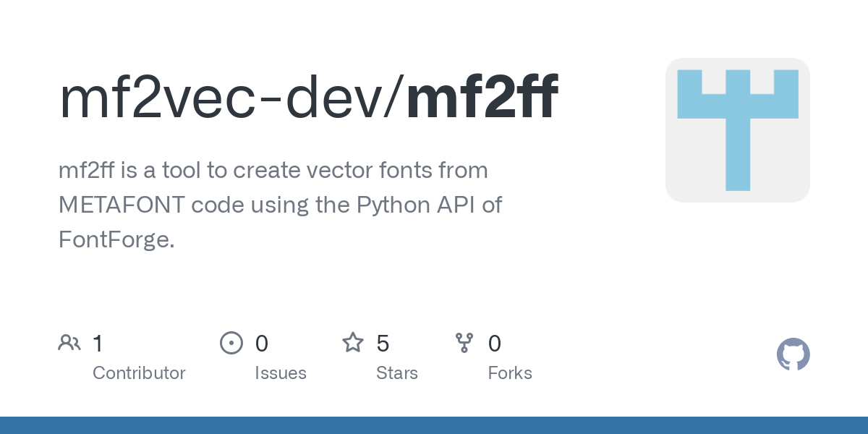
Task: Click the mf2vec-dev blue tower avatar
Action: [x=737, y=130]
